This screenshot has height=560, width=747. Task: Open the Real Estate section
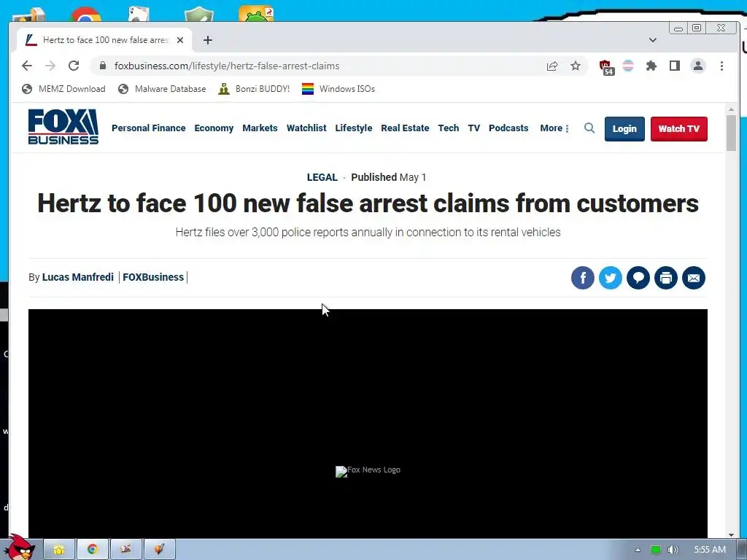(x=405, y=128)
